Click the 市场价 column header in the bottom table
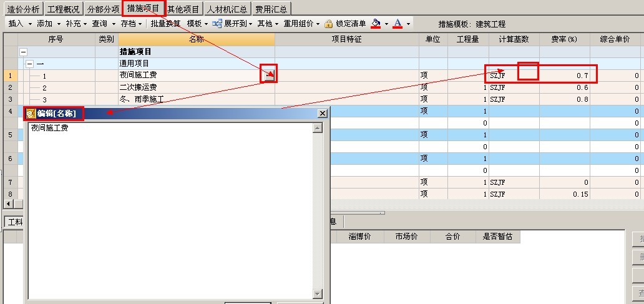Screen dimensions: 644x304 [407, 237]
